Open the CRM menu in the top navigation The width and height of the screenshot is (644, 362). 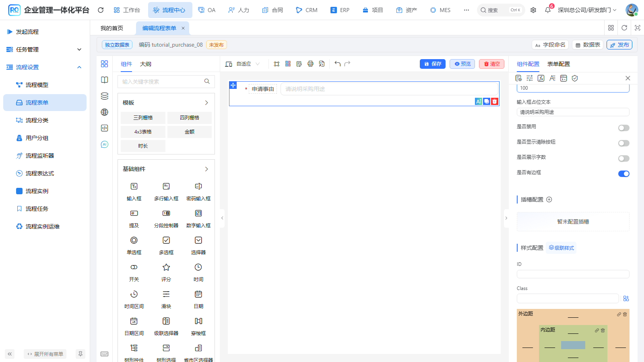click(307, 10)
